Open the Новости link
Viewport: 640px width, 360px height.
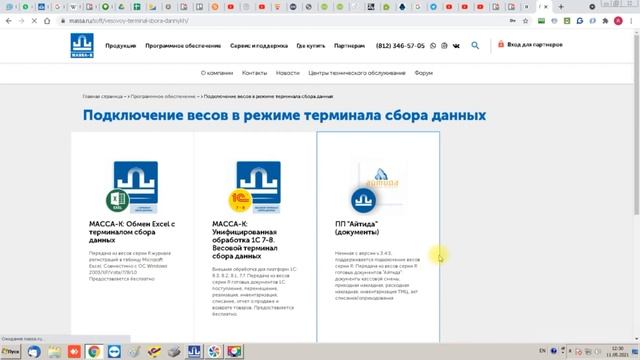point(287,73)
